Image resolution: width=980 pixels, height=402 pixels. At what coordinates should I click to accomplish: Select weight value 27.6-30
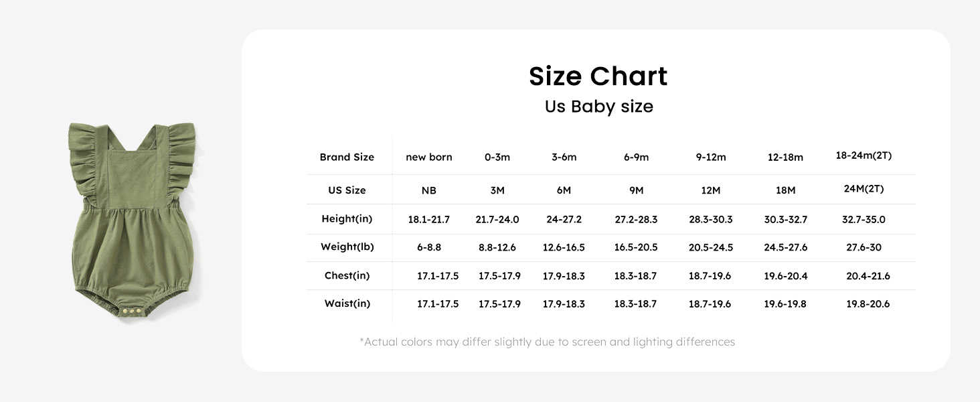[864, 248]
